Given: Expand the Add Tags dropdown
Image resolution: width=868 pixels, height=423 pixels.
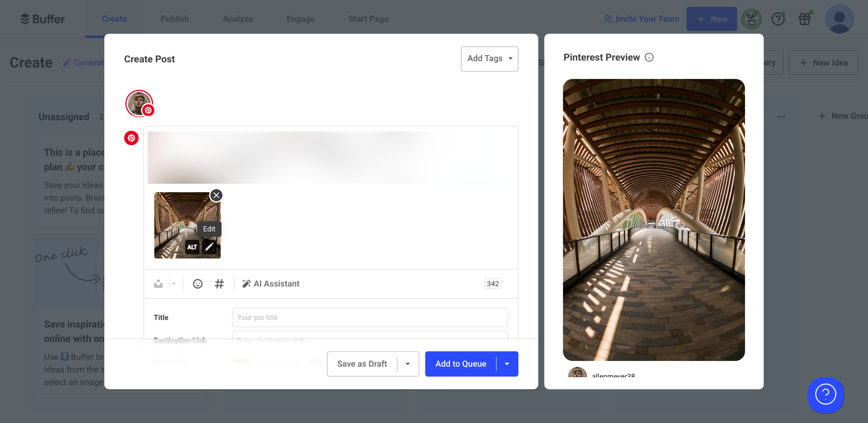Looking at the screenshot, I should pyautogui.click(x=489, y=59).
